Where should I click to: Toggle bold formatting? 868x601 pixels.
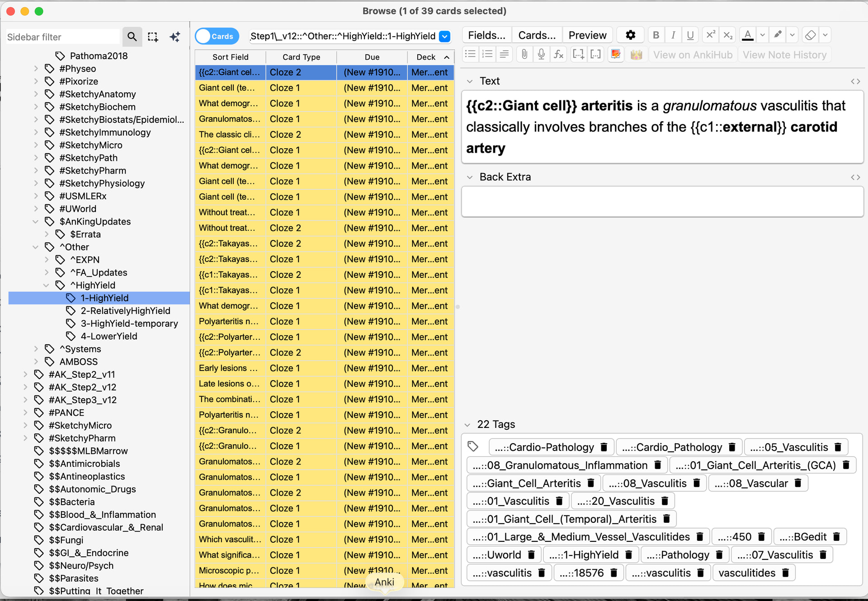(656, 35)
